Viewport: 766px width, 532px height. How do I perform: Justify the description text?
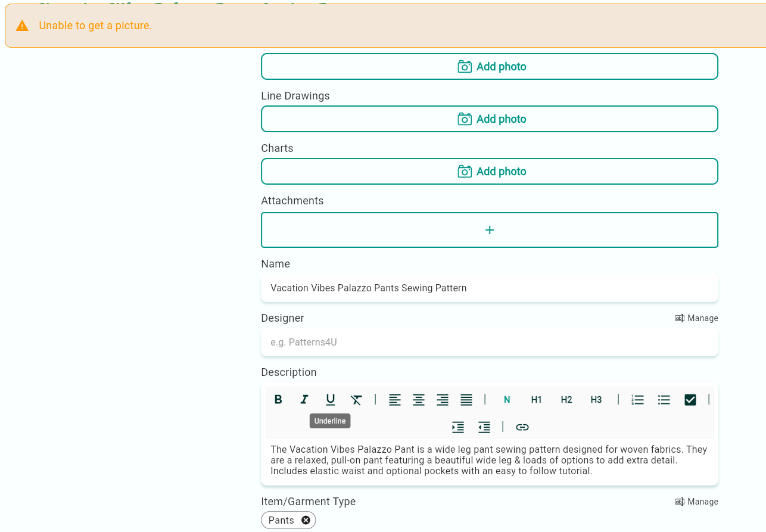pos(466,400)
